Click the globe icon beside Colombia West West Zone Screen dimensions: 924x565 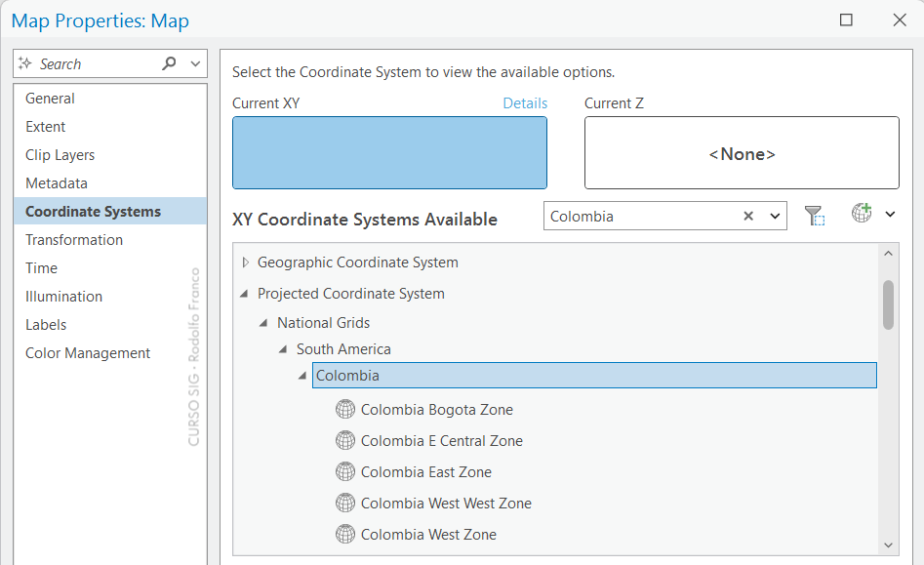(344, 504)
